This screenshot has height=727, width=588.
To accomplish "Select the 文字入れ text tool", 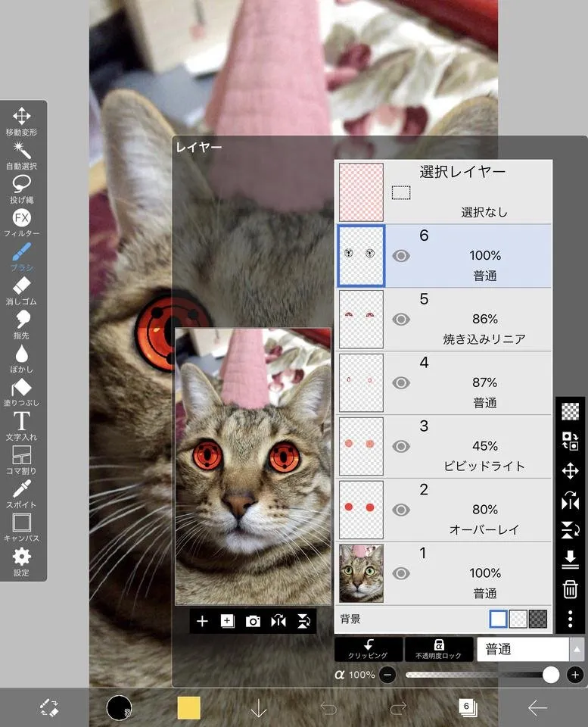I will [21, 427].
